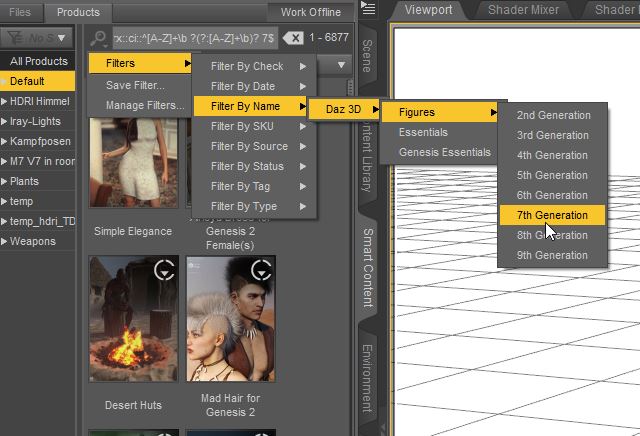
Task: Click the Desert Huts product label
Action: (x=133, y=405)
